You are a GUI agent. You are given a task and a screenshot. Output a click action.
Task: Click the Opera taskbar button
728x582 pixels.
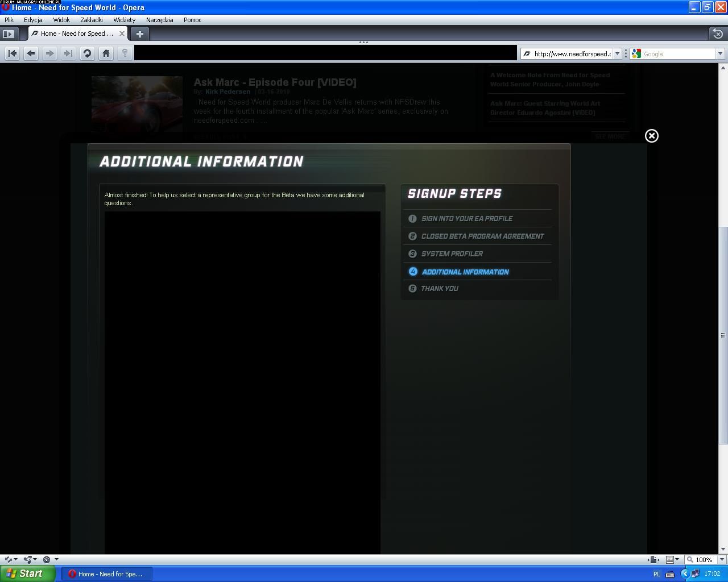(106, 574)
